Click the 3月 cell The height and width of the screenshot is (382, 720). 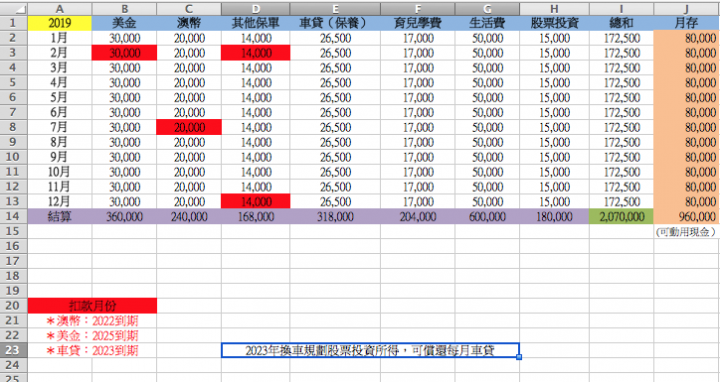pyautogui.click(x=60, y=67)
